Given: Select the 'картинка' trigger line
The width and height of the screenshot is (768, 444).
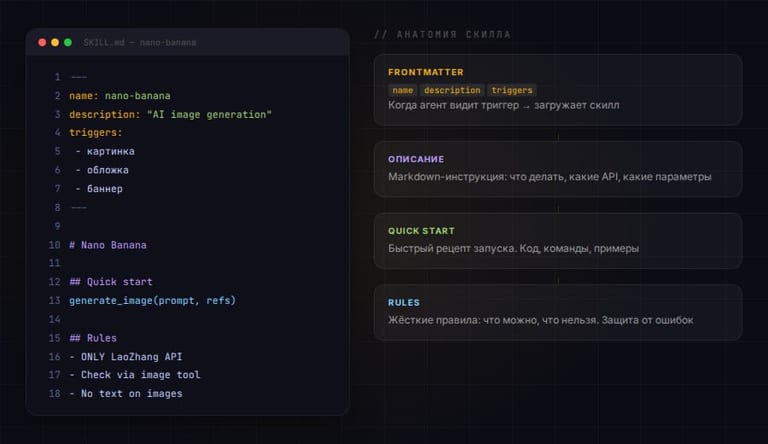Looking at the screenshot, I should point(105,151).
